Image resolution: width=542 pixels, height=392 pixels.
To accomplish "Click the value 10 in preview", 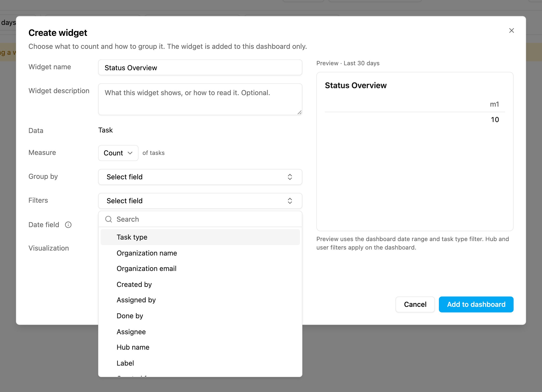I will coord(495,120).
